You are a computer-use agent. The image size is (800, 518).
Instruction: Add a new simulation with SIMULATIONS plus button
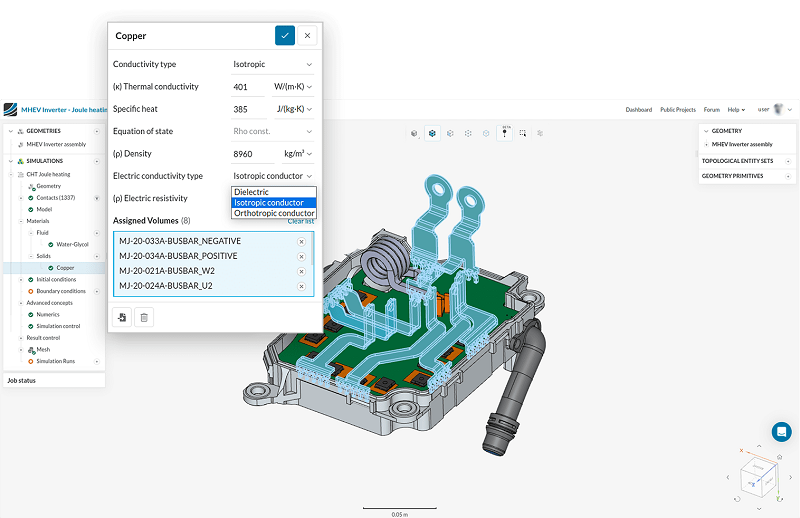97,161
